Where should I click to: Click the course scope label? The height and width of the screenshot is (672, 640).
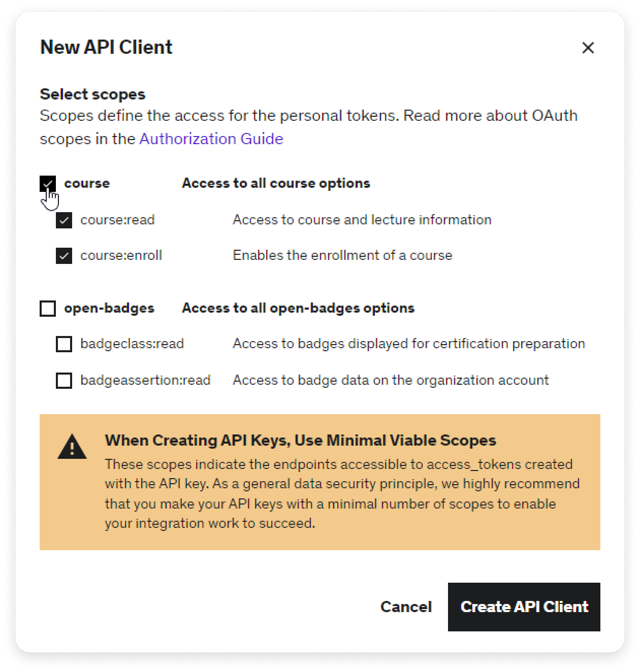tap(87, 183)
